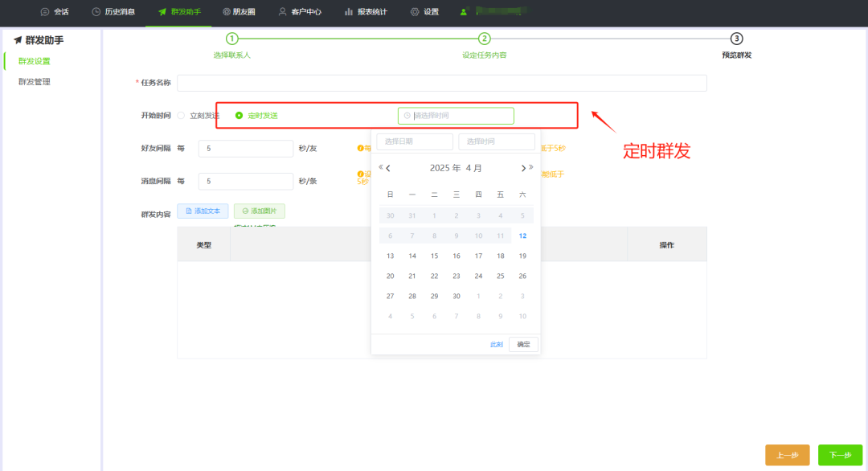
Task: Click the orange info icon by 好友间隔 hint
Action: [x=360, y=149]
